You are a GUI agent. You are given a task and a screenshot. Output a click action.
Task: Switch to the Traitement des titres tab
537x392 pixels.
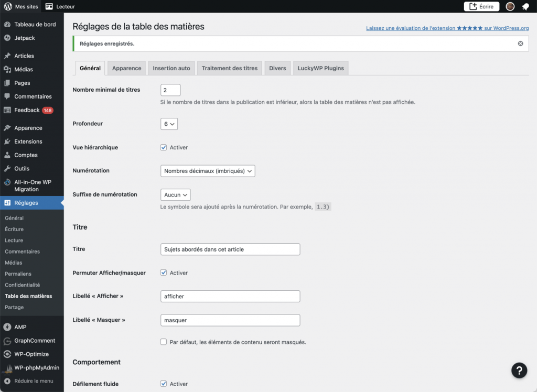pos(230,68)
